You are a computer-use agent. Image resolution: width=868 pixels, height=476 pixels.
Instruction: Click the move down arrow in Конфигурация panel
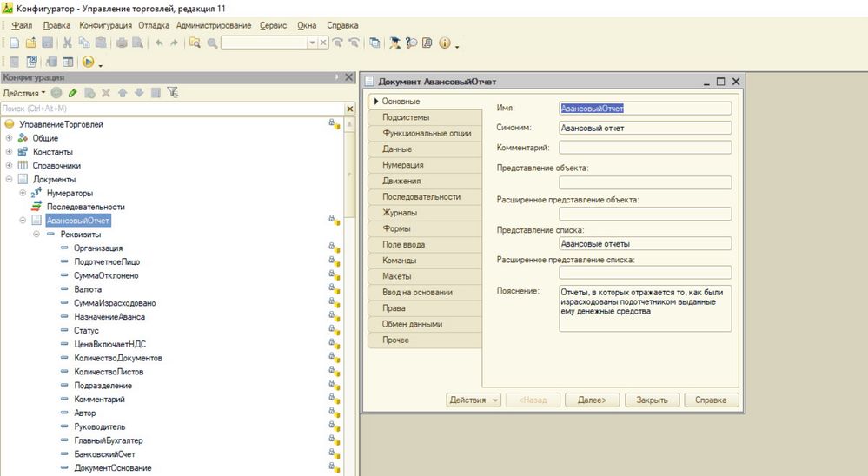139,93
